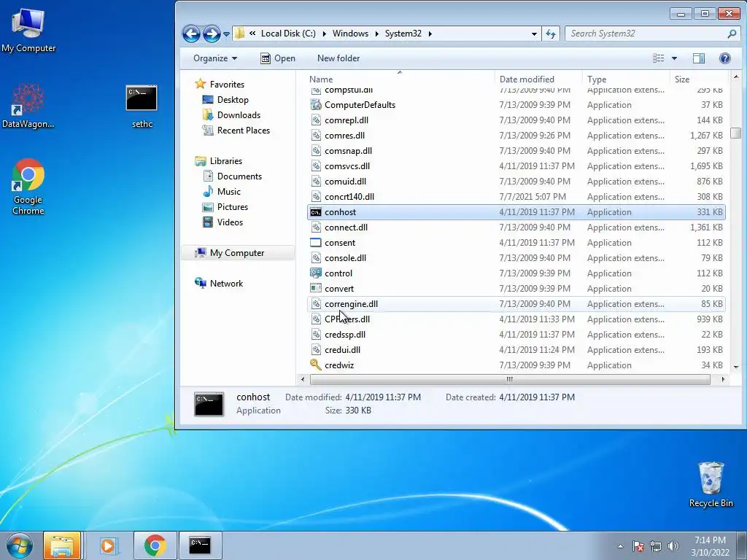
Task: Click Chrome icon in taskbar
Action: pos(155,545)
